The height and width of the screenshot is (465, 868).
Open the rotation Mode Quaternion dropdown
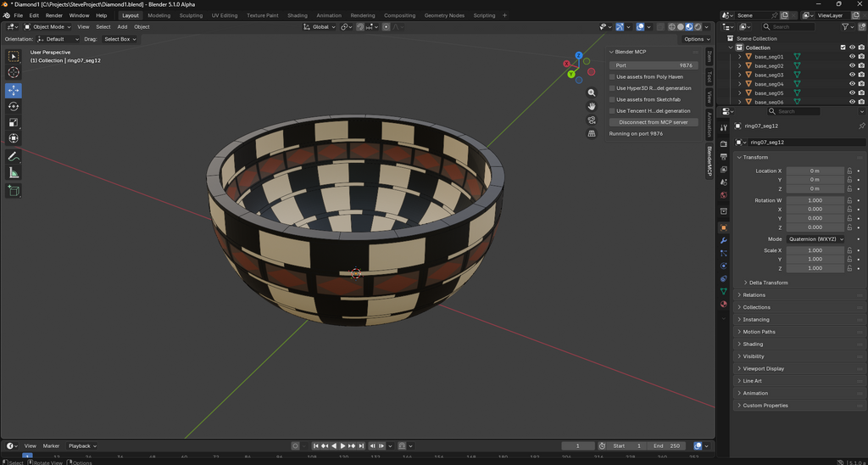point(815,239)
